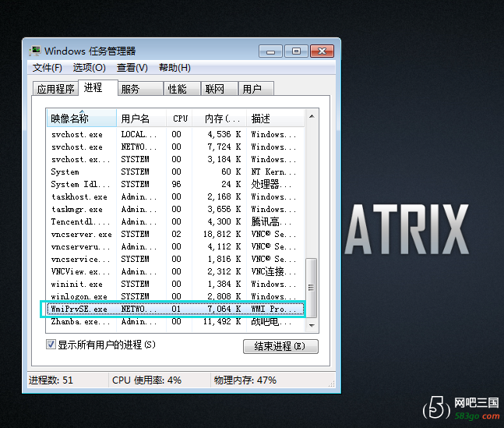The height and width of the screenshot is (428, 504).
Task: Switch to the 进程 tab
Action: 97,87
